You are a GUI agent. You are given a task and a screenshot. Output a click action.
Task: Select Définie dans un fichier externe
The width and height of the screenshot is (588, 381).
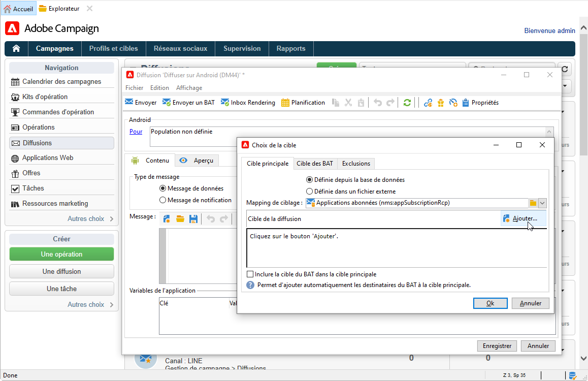(351, 191)
